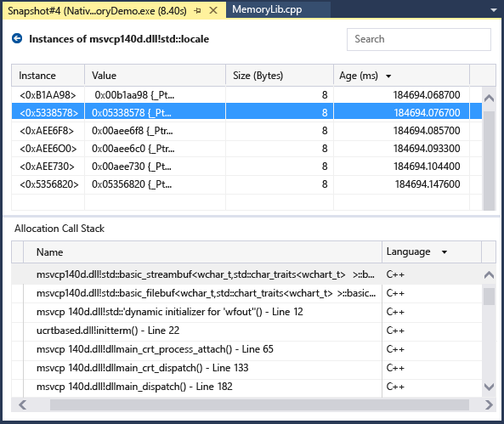This screenshot has height=424, width=504.
Task: Click age value 184694.076700
Action: pyautogui.click(x=427, y=113)
